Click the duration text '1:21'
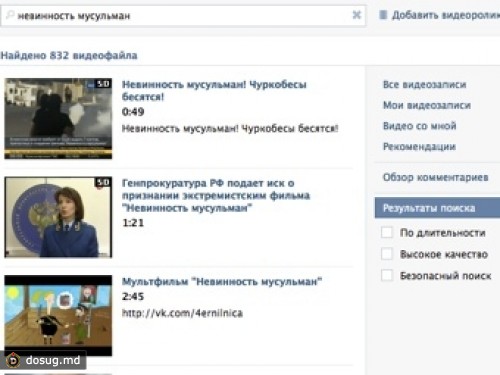Image resolution: width=500 pixels, height=375 pixels. click(x=133, y=223)
